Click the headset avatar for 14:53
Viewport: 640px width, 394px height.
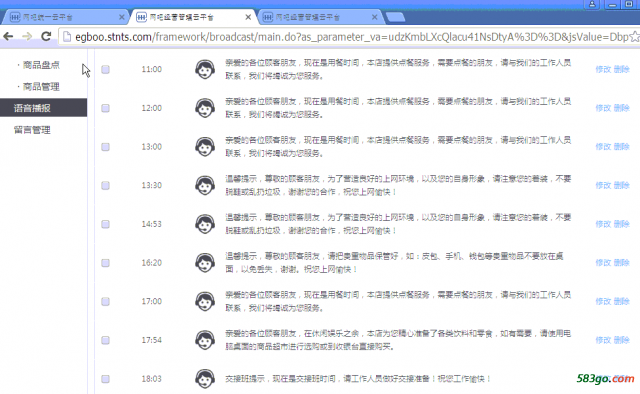tap(205, 224)
